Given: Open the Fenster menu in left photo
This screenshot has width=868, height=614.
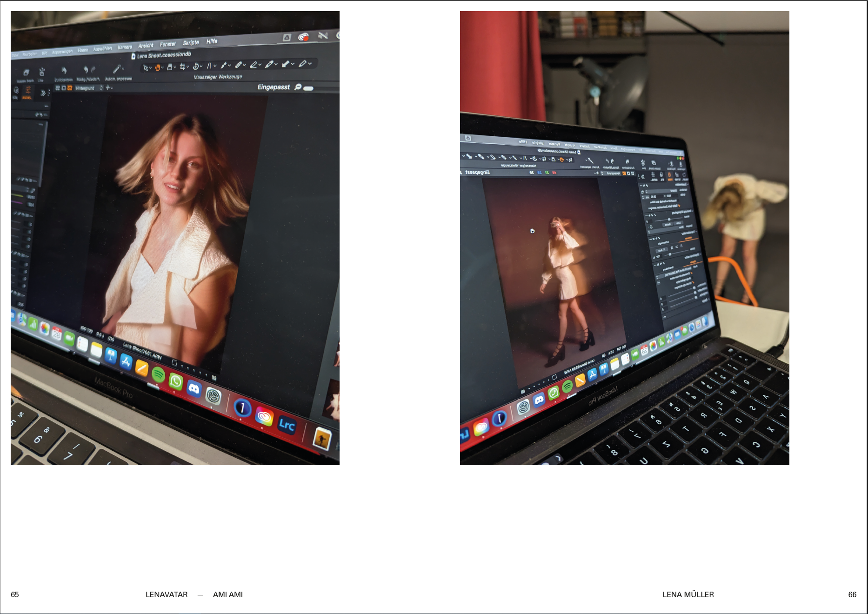Looking at the screenshot, I should 168,44.
